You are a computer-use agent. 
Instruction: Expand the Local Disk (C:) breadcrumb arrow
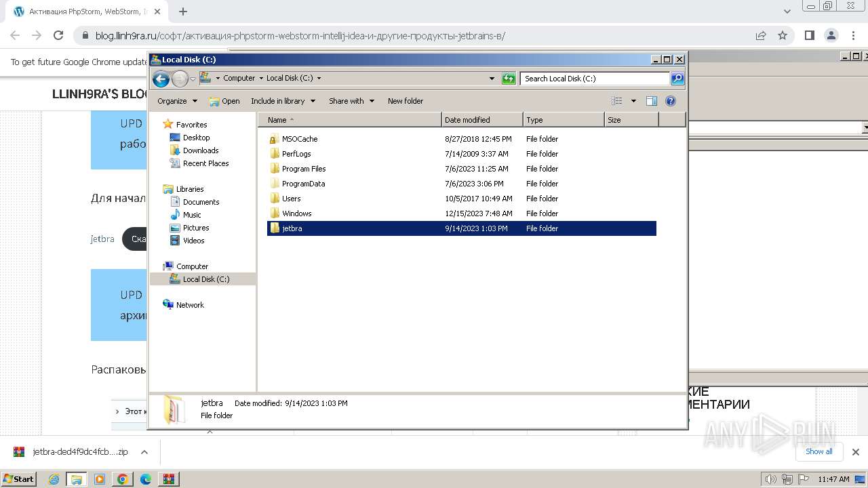[319, 79]
